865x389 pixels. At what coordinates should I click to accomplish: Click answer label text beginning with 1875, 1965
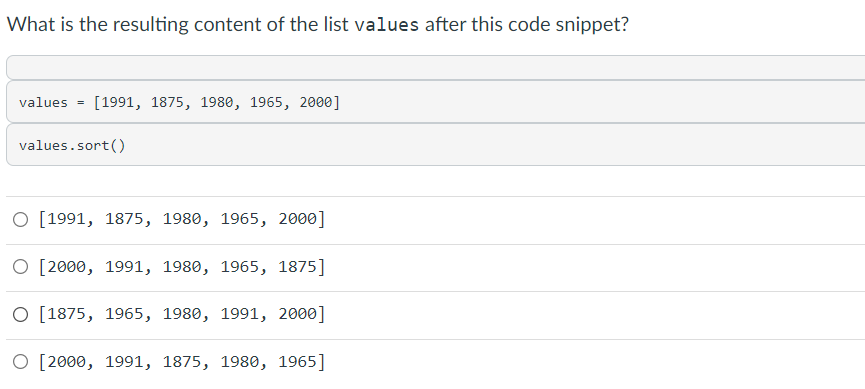182,314
